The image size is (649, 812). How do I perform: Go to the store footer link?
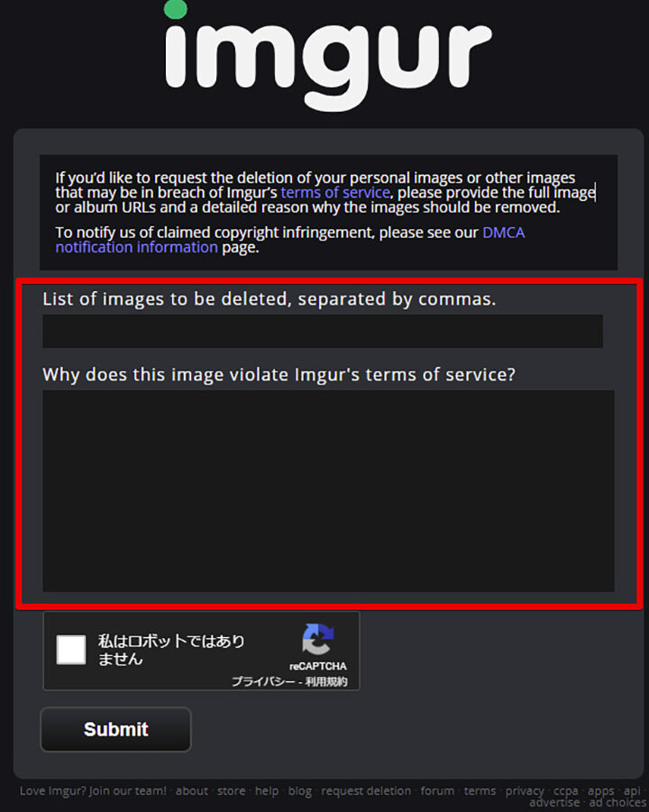pos(231,790)
